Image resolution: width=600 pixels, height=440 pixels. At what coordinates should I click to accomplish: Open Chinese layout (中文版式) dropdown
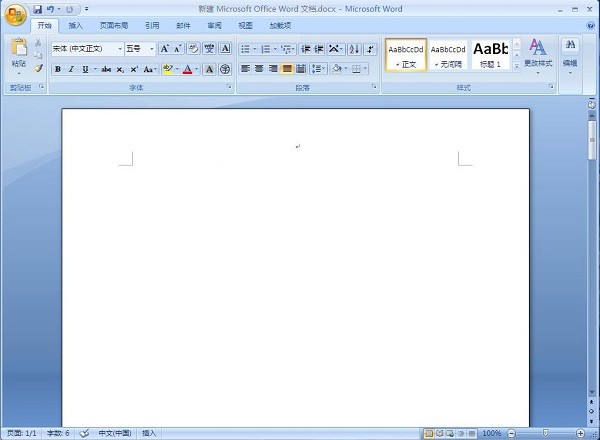[x=336, y=49]
